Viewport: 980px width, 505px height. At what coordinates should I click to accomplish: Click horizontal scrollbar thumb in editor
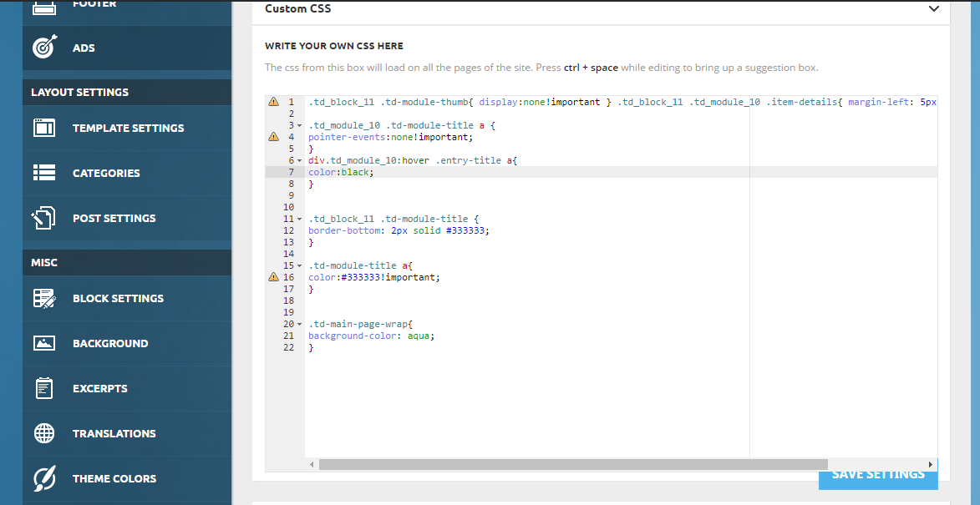573,464
